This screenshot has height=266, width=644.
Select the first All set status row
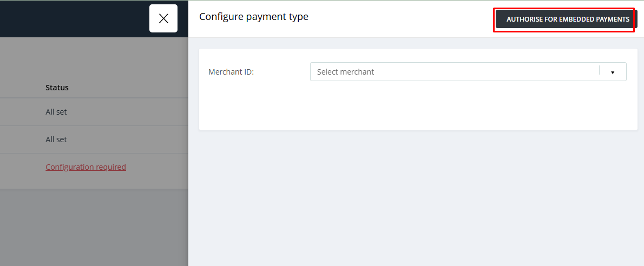click(x=94, y=112)
